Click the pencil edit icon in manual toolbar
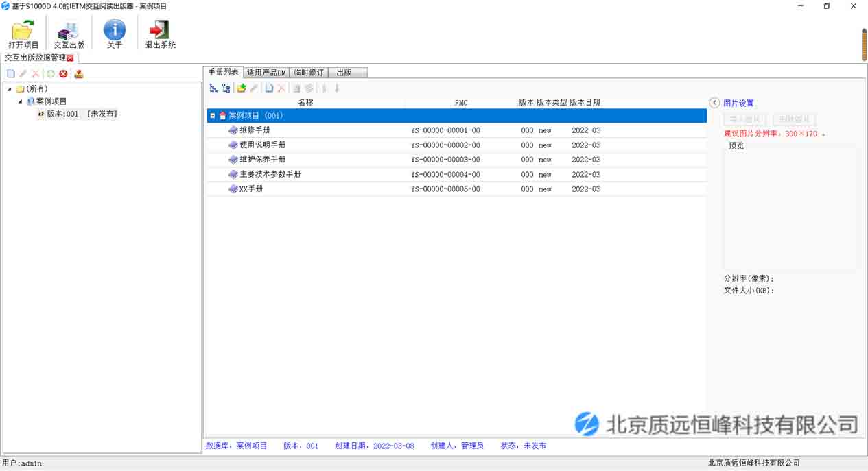The height and width of the screenshot is (471, 868). [x=253, y=88]
